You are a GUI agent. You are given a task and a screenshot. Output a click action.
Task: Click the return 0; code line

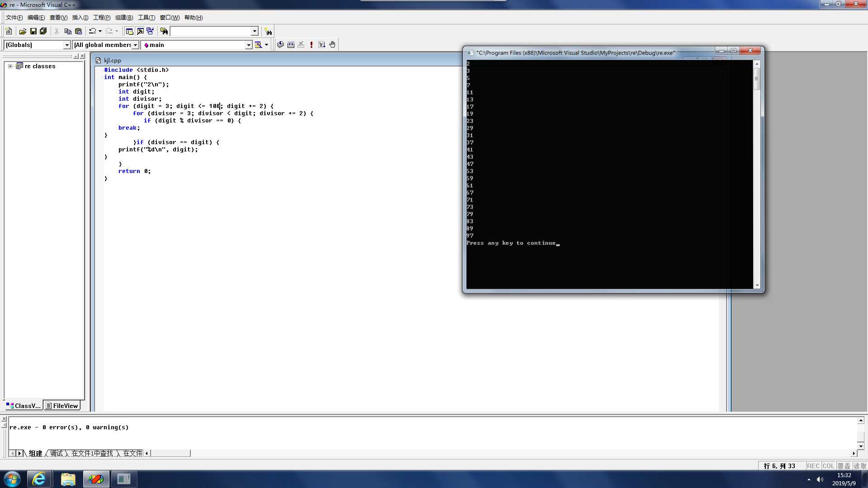[135, 171]
